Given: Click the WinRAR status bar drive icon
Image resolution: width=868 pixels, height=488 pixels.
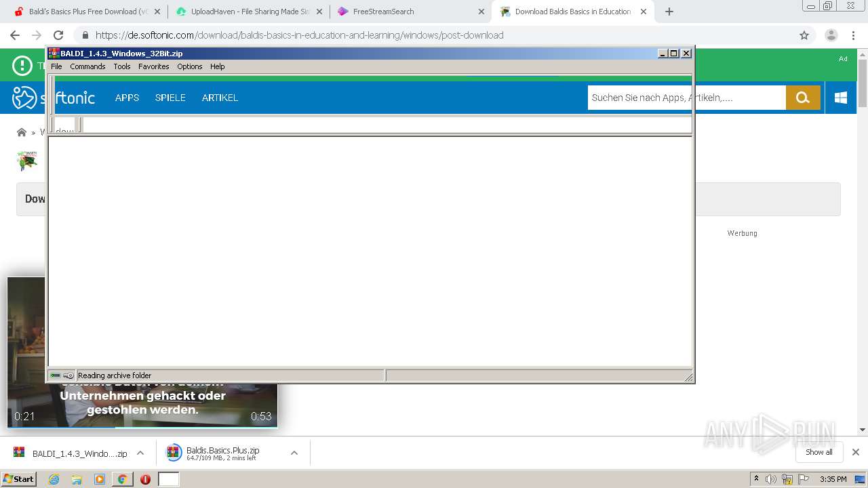Looking at the screenshot, I should (56, 375).
